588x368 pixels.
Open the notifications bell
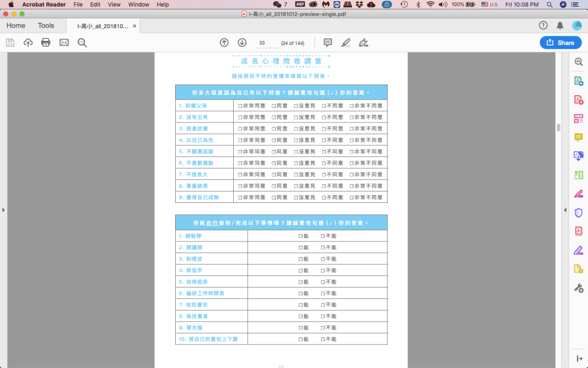[x=560, y=25]
